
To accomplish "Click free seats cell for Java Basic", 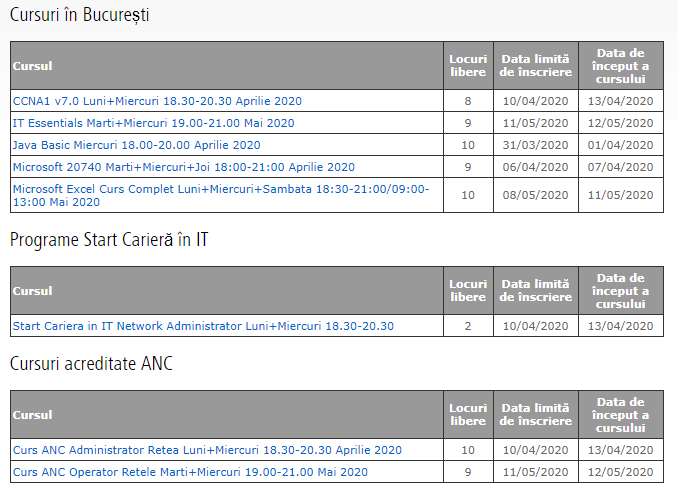I will [468, 145].
